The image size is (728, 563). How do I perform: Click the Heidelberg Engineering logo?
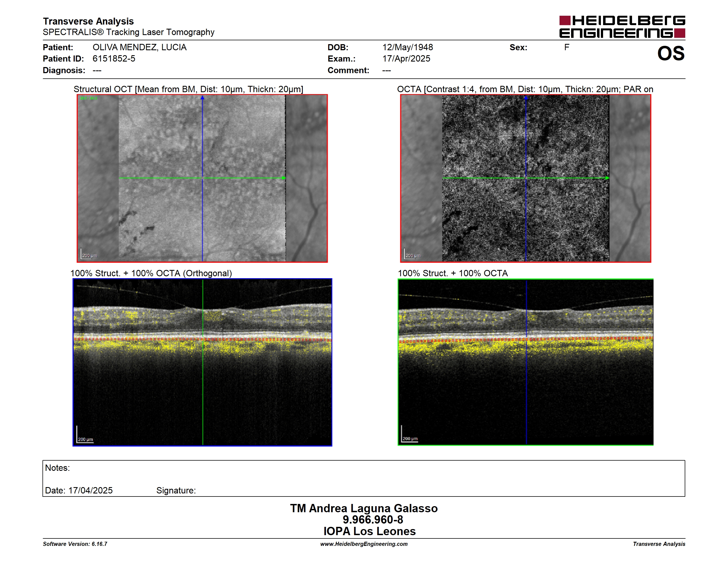(x=622, y=27)
